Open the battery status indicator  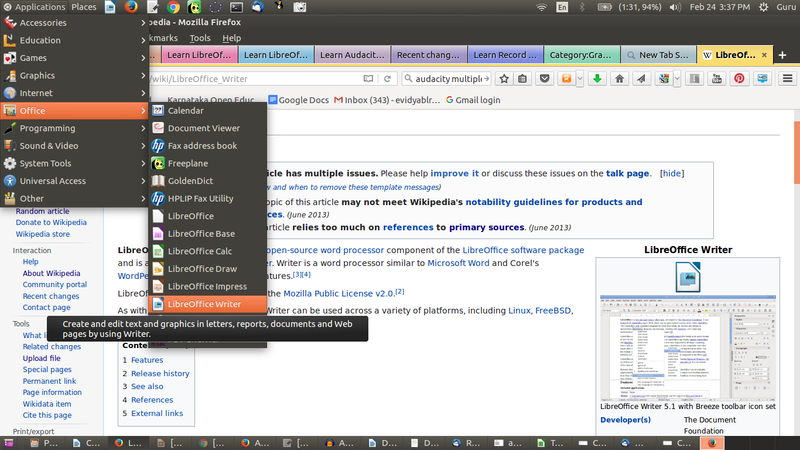(x=604, y=7)
